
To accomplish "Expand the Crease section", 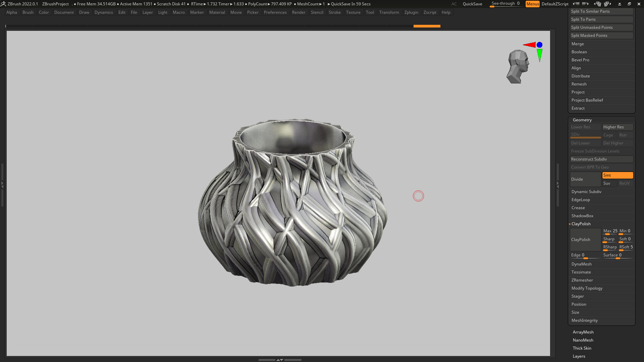I will pyautogui.click(x=578, y=208).
